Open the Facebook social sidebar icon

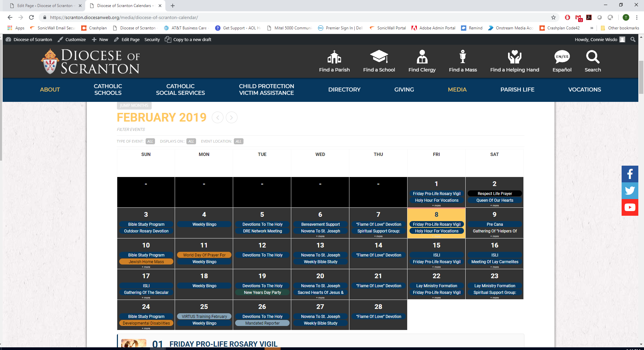point(630,174)
